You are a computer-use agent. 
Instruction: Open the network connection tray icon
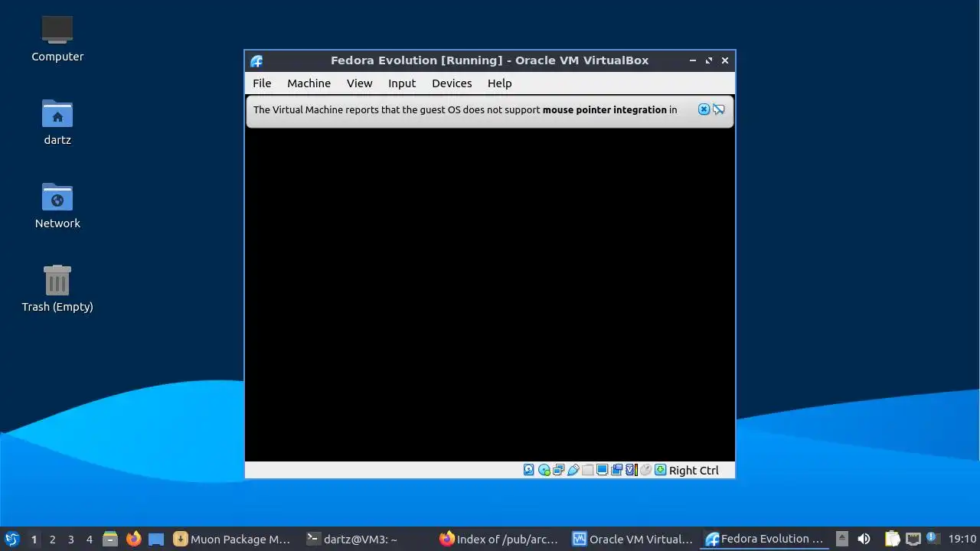[x=913, y=539]
